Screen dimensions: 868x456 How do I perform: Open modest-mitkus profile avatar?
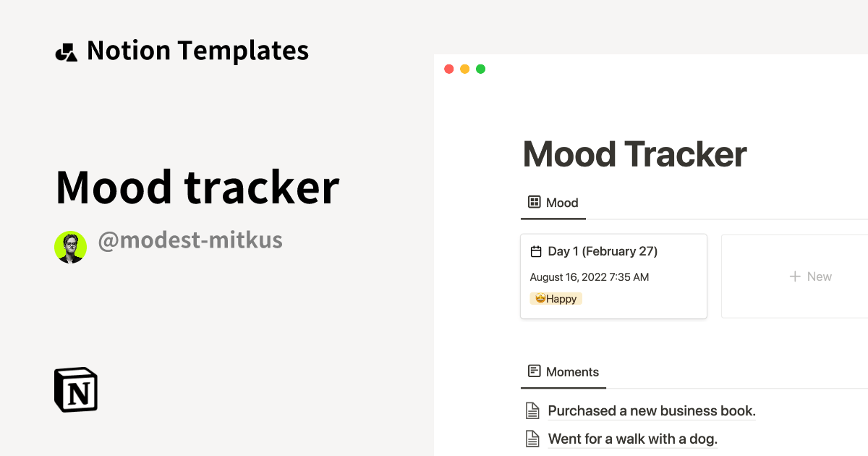(70, 247)
